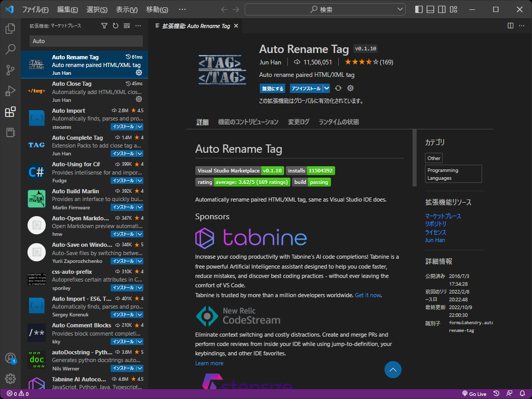Install the Auto-Open Markdown extension
Screen dimensions: 532x399
click(x=124, y=234)
